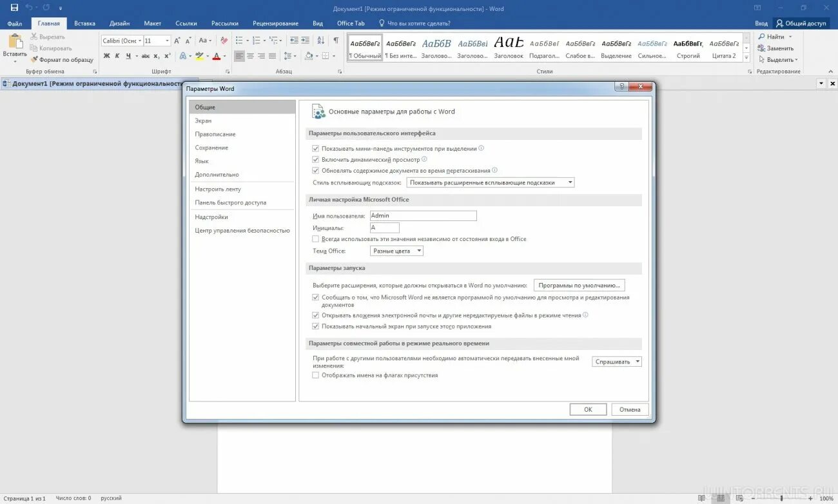
Task: Apply bold with the Ж icon
Action: [x=107, y=56]
